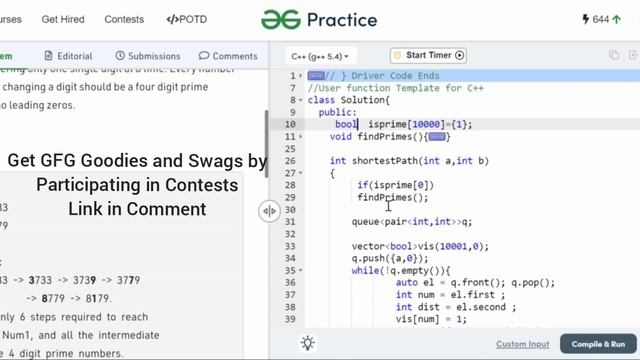Click the Editorial document icon
Screen dimensions: 640x360
click(49, 56)
